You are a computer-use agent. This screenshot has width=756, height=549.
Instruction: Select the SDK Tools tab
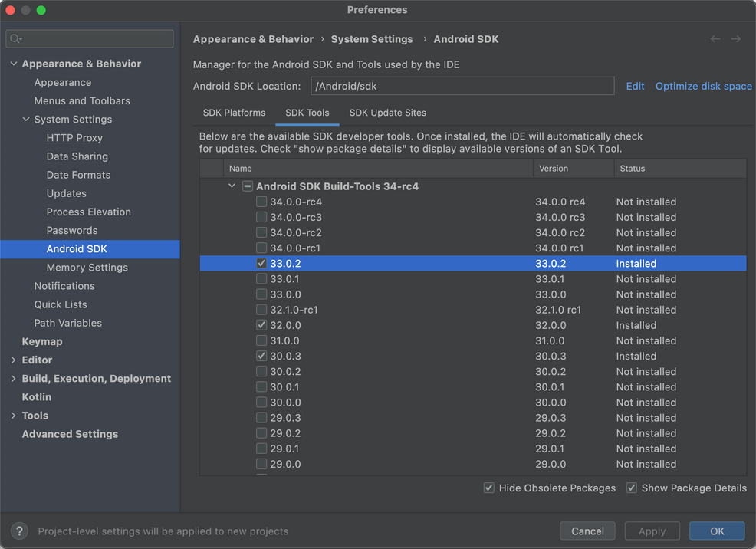[307, 113]
